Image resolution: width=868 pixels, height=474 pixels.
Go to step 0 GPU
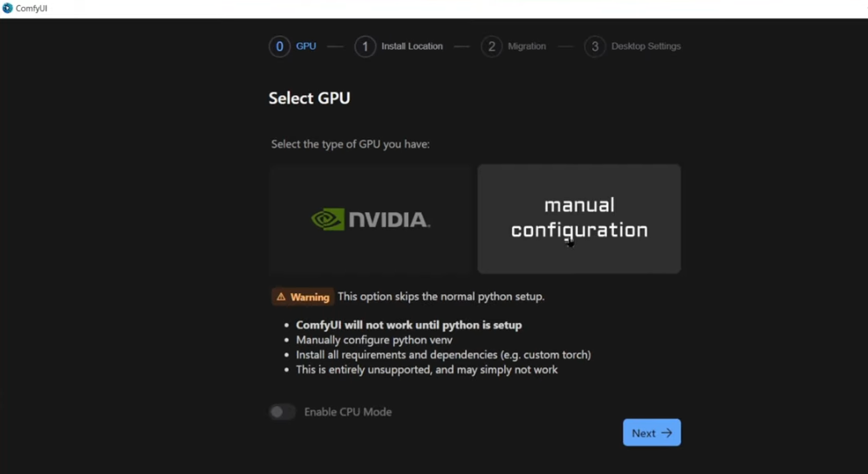pyautogui.click(x=293, y=46)
